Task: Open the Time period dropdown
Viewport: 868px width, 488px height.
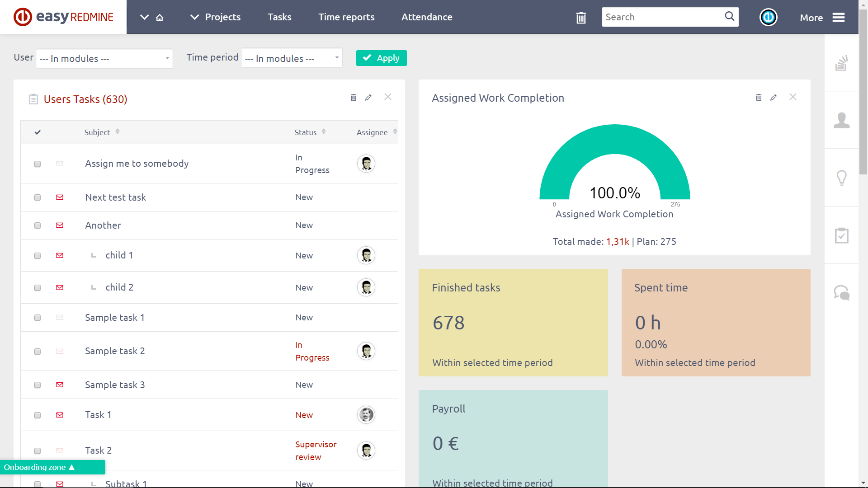Action: click(x=292, y=58)
